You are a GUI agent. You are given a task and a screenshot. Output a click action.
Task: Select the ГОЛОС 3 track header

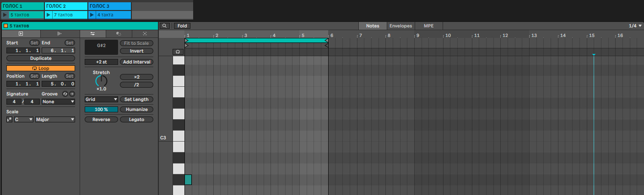coord(110,6)
